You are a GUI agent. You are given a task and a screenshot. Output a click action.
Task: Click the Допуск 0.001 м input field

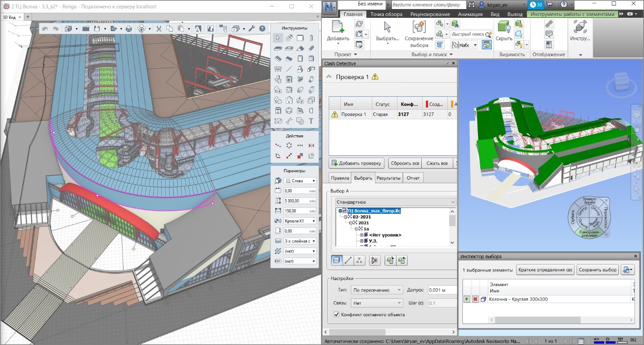click(442, 290)
